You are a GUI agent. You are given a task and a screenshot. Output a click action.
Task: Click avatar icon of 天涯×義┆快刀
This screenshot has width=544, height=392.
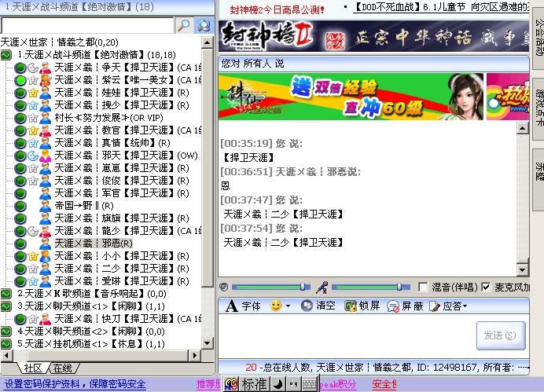pyautogui.click(x=45, y=319)
